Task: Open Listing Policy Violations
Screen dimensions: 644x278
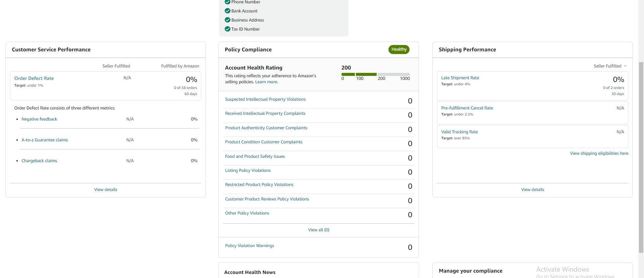Action: [x=248, y=171]
